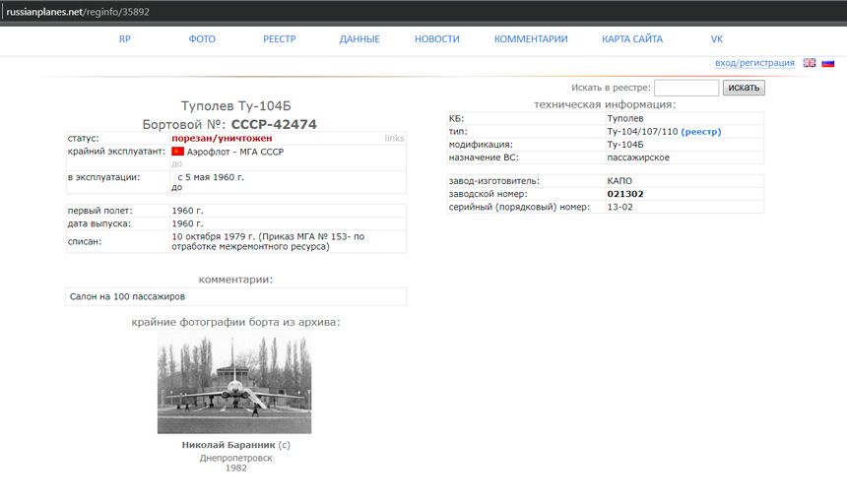Click the VK navigation link

[x=717, y=39]
